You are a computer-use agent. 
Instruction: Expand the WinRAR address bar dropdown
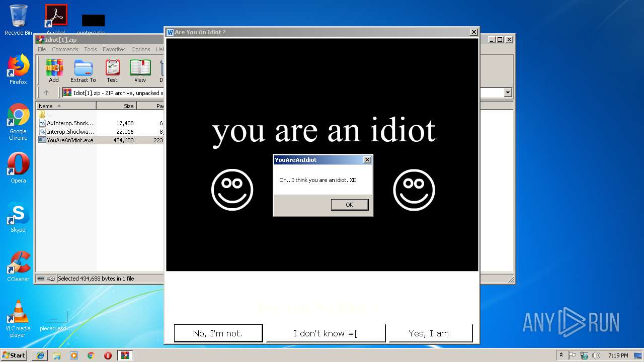pyautogui.click(x=508, y=93)
